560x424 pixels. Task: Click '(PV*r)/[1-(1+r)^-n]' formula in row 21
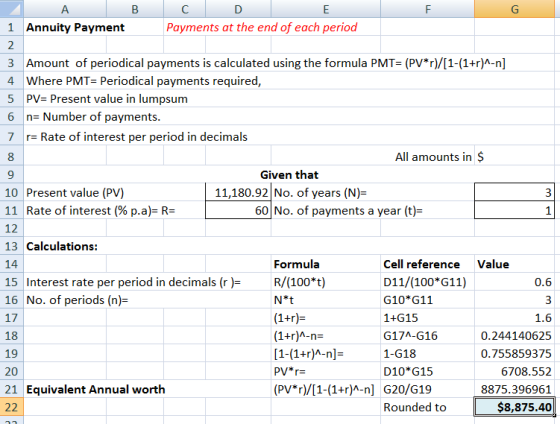[x=324, y=389]
